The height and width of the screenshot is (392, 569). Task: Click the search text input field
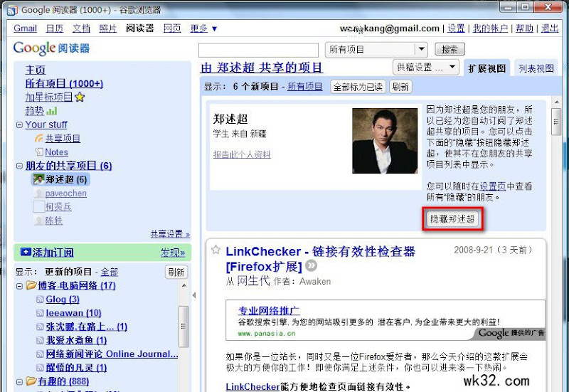coord(258,50)
